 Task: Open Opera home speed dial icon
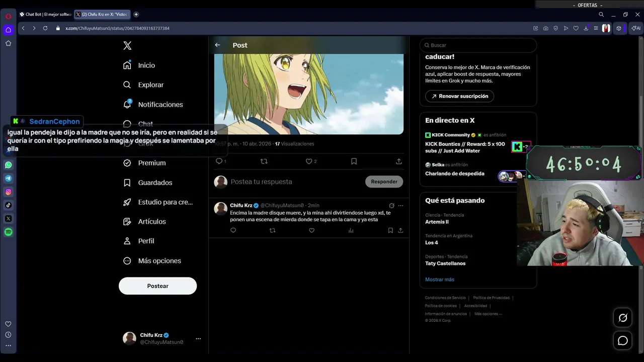coord(8,30)
